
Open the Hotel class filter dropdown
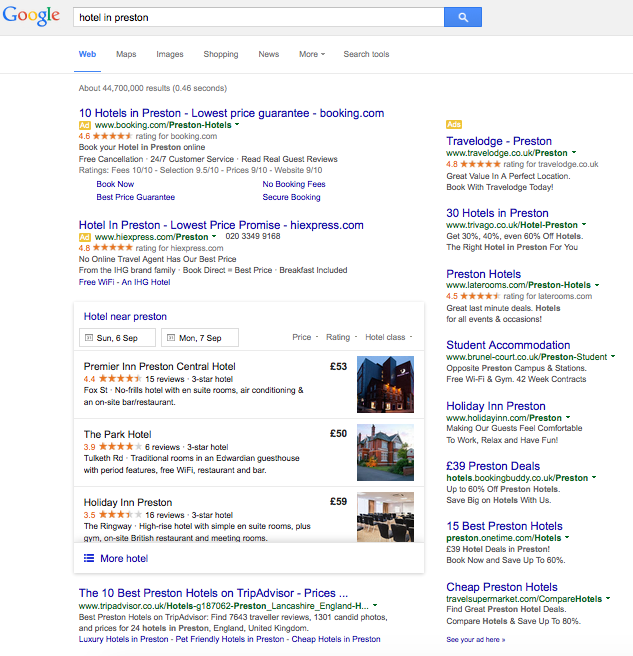388,337
